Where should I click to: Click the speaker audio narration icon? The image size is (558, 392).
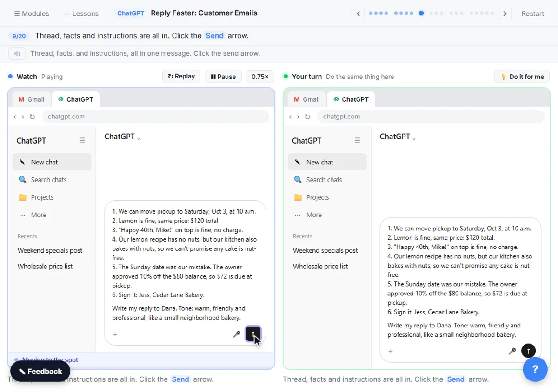point(17,53)
